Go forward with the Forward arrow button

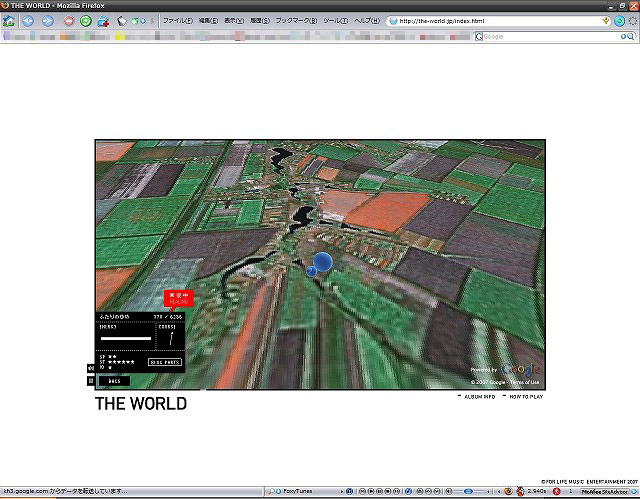(x=48, y=20)
